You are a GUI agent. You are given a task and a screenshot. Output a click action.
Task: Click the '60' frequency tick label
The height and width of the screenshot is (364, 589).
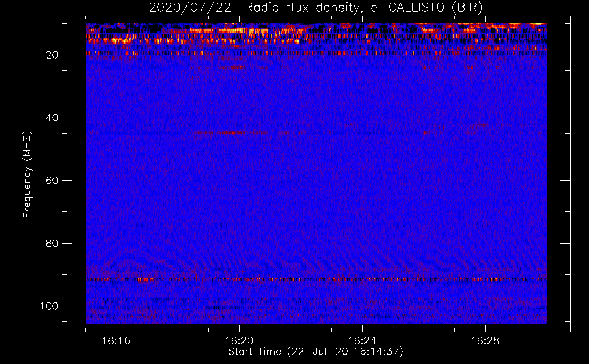pos(52,181)
